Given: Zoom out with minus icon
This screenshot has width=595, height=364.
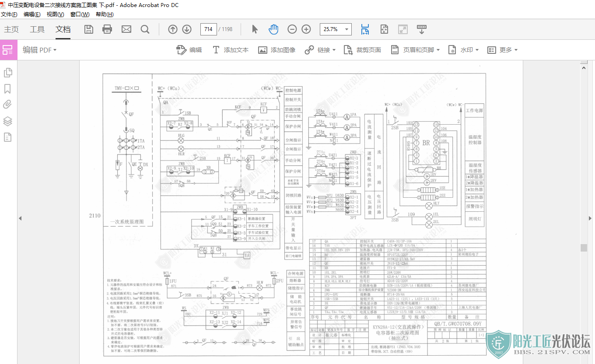Looking at the screenshot, I should [292, 29].
